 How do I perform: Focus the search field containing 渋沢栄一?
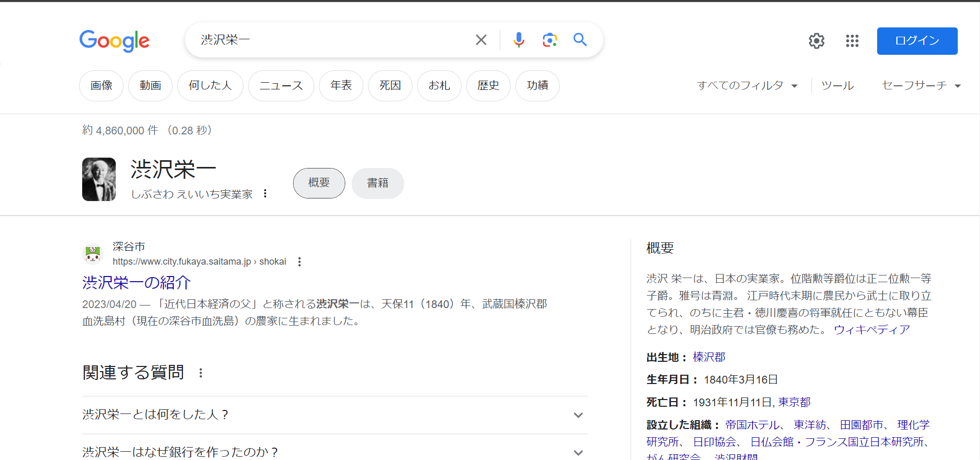point(331,40)
